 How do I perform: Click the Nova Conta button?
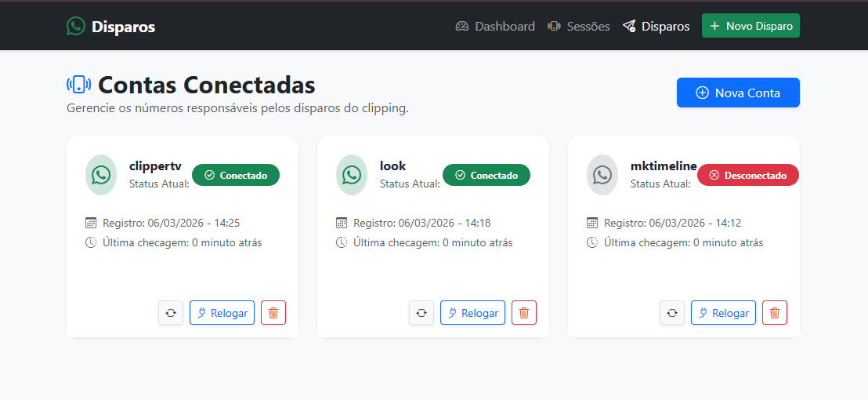tap(738, 93)
